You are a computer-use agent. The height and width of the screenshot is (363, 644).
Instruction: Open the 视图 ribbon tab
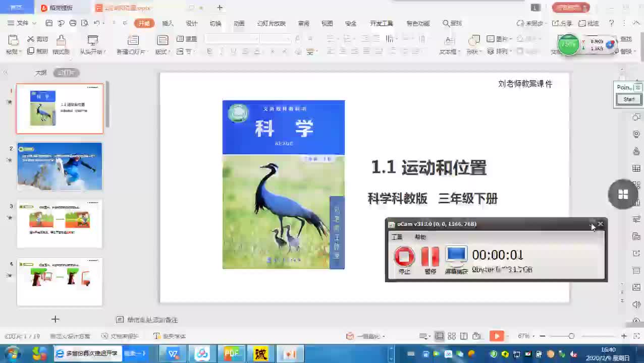pos(327,23)
